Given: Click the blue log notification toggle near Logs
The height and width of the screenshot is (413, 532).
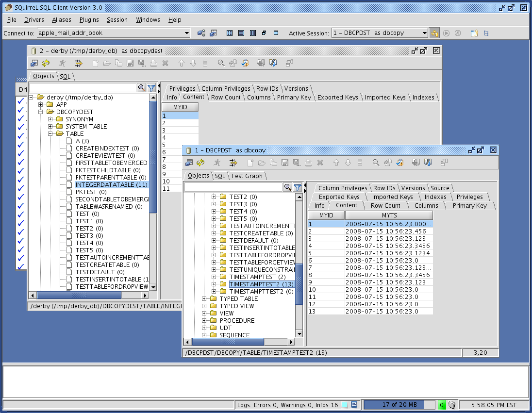Looking at the screenshot, I should click(x=346, y=404).
